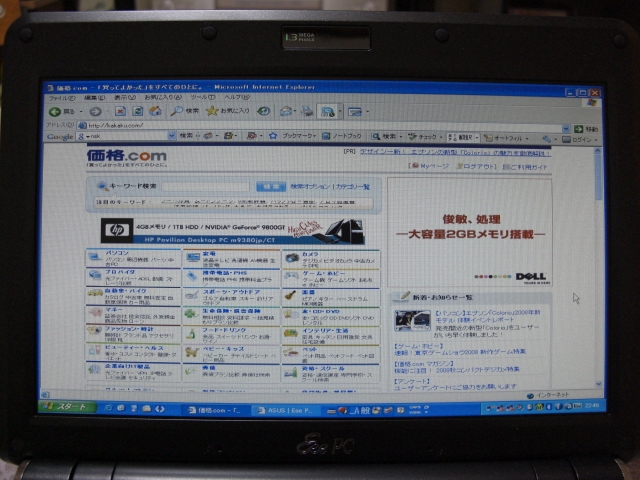Click the guitar icon of 楽器 category
This screenshot has width=640, height=480.
coord(290,295)
